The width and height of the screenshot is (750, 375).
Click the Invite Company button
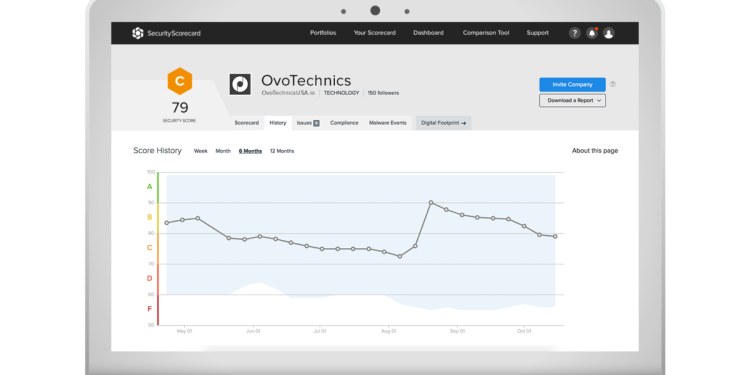pyautogui.click(x=573, y=85)
